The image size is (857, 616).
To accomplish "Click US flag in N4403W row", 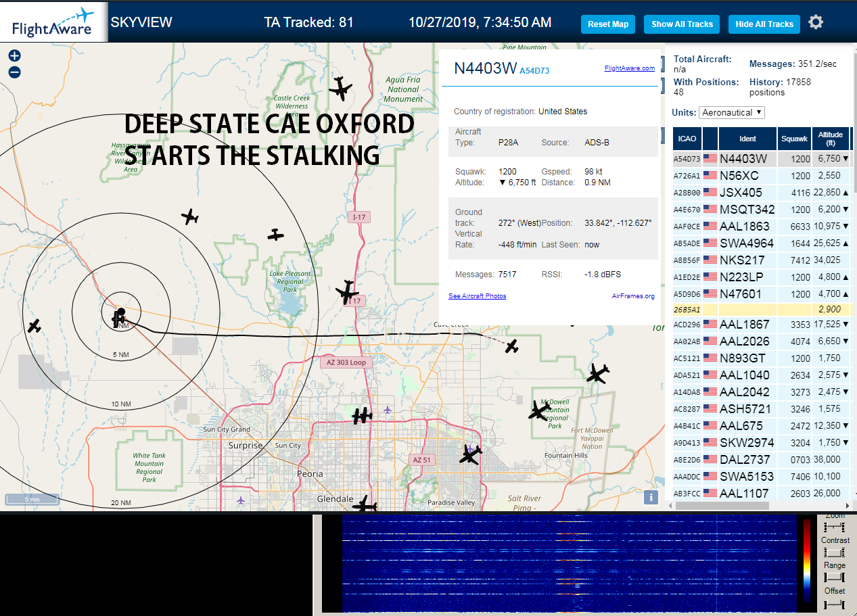I will [710, 159].
